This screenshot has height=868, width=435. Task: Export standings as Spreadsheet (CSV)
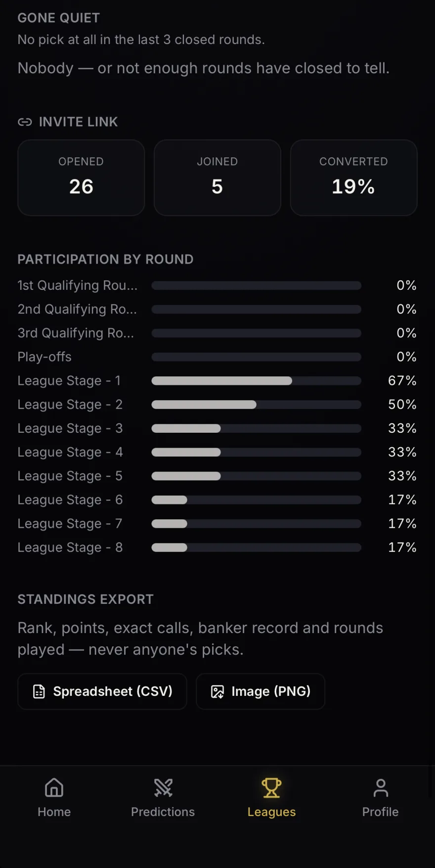point(102,691)
